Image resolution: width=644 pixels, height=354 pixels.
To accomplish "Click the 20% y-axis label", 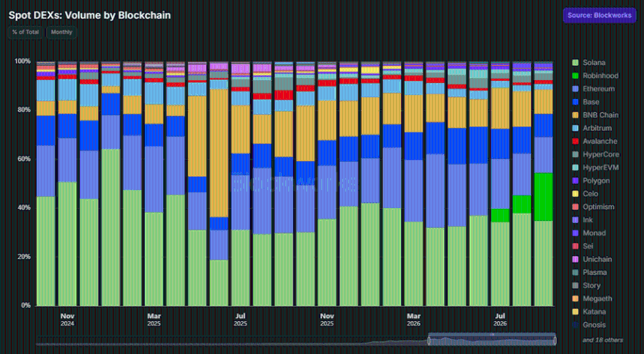I will point(24,256).
